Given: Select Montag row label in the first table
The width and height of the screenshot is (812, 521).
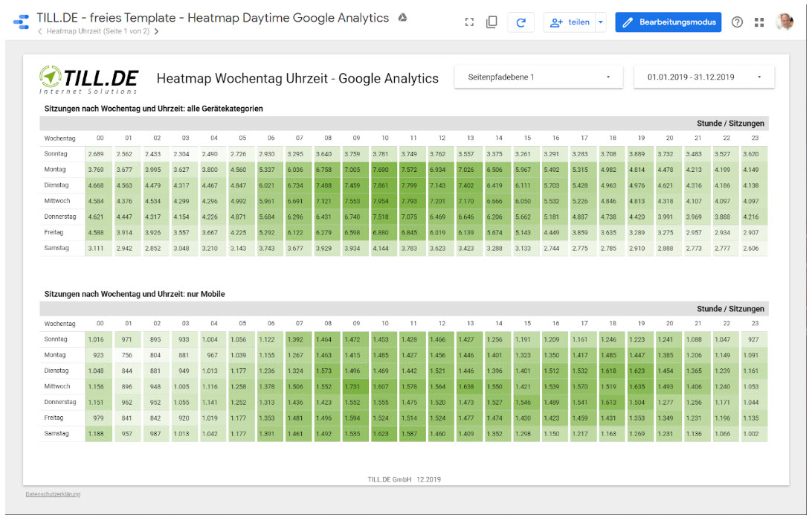Looking at the screenshot, I should 55,170.
